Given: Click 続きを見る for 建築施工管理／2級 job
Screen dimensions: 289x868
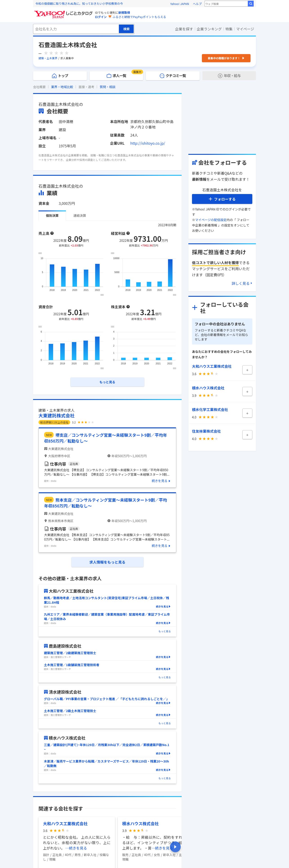Looking at the screenshot, I should tap(163, 657).
